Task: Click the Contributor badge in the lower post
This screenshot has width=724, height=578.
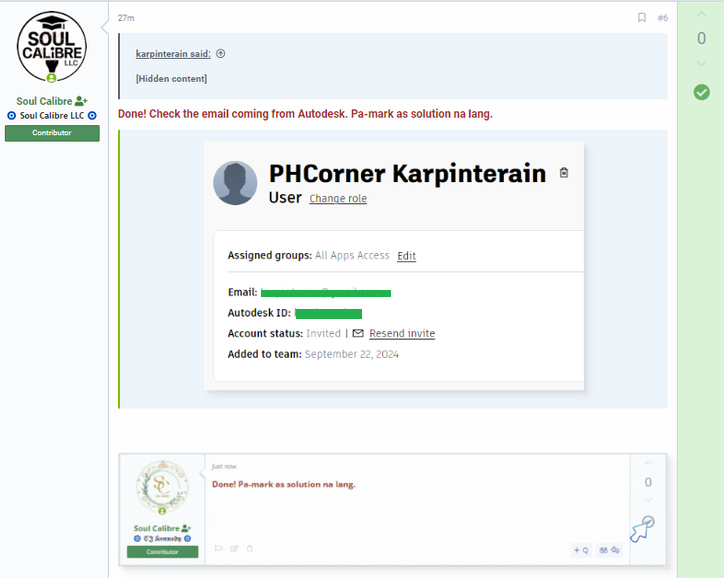Action: point(163,552)
